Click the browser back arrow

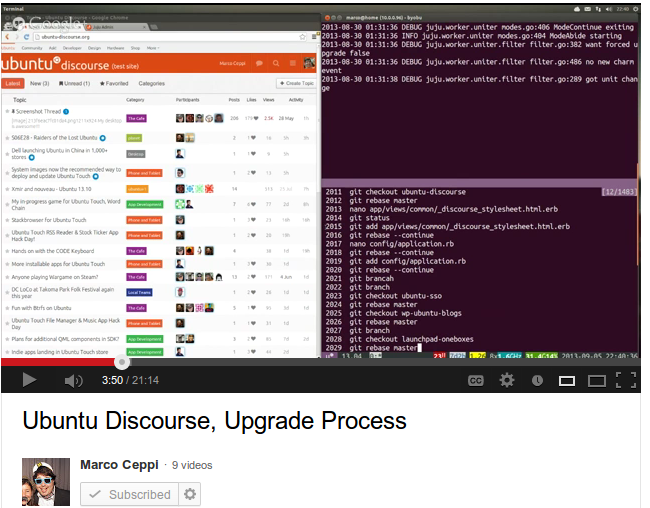(7, 37)
